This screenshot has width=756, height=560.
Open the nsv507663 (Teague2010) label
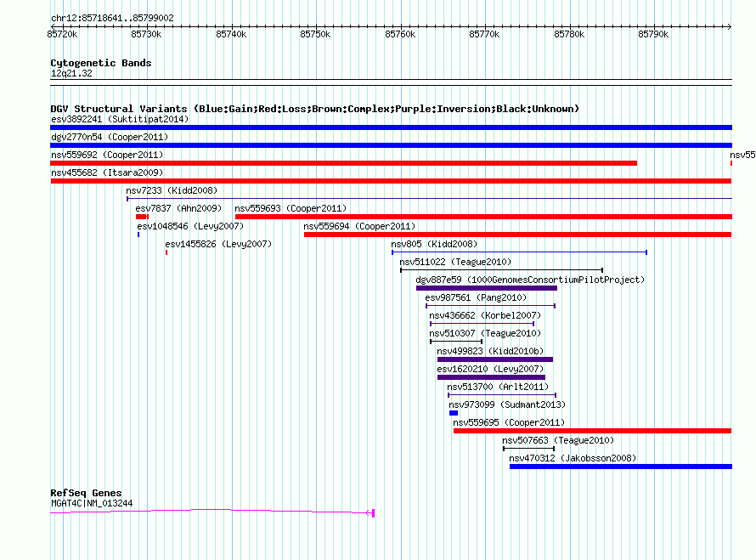[x=558, y=440]
